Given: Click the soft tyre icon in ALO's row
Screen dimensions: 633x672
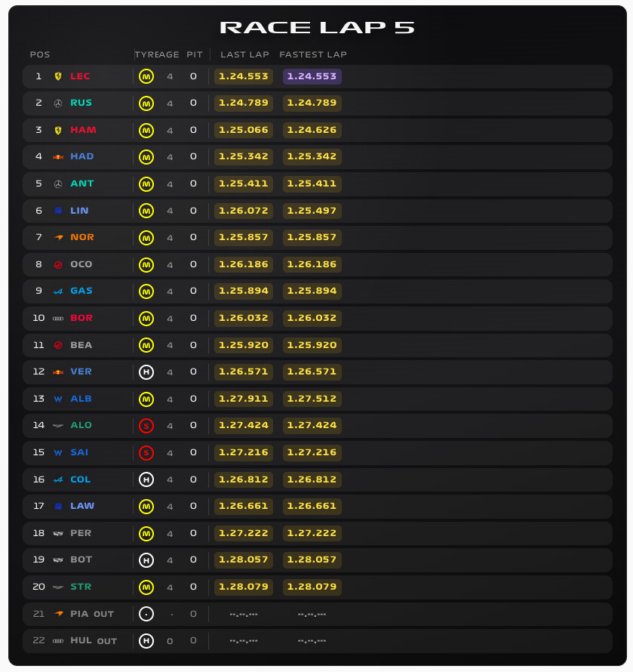Looking at the screenshot, I should tap(146, 426).
